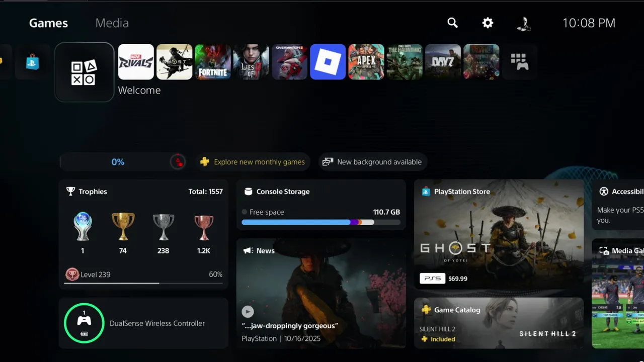Click the bronze 1.2K trophy count
The width and height of the screenshot is (644, 362).
pyautogui.click(x=204, y=251)
